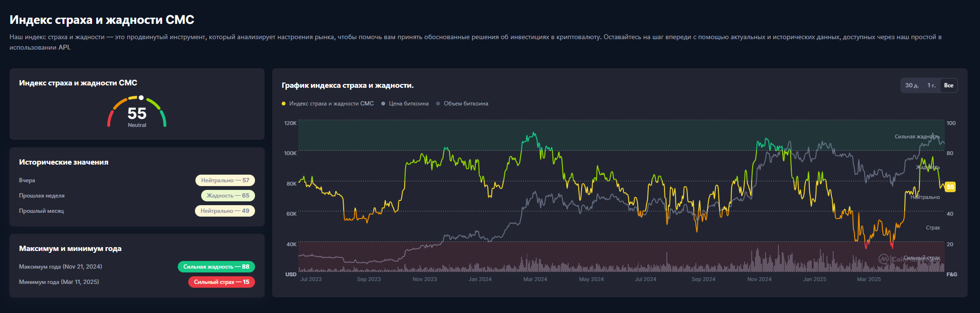Viewport: 980px width, 313px height.
Task: Select the 30 д. time range tab
Action: click(x=912, y=85)
